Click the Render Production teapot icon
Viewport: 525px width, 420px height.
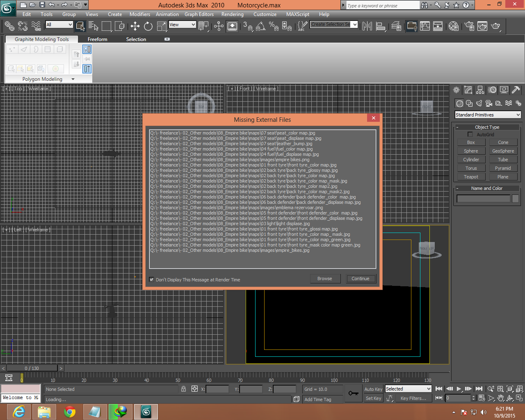(x=496, y=26)
